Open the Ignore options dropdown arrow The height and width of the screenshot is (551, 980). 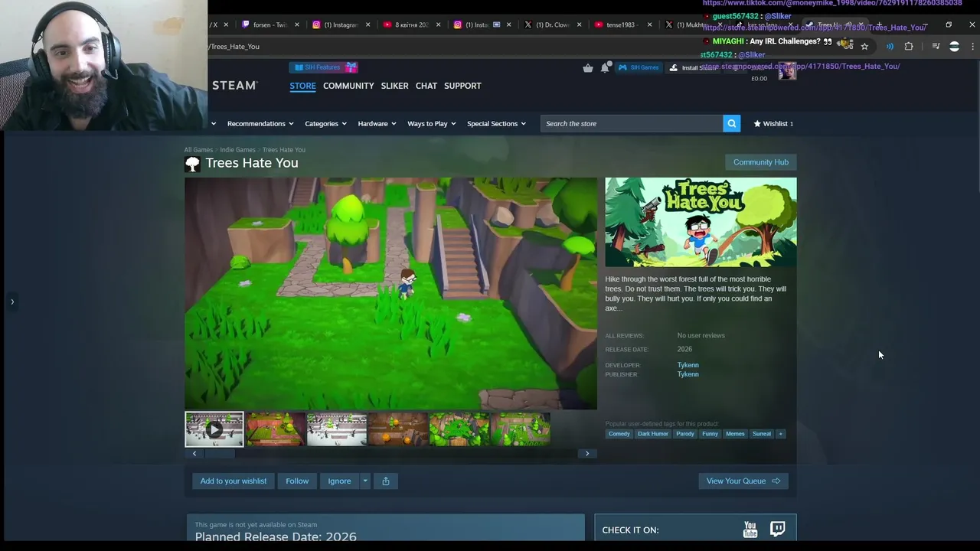[x=365, y=481]
